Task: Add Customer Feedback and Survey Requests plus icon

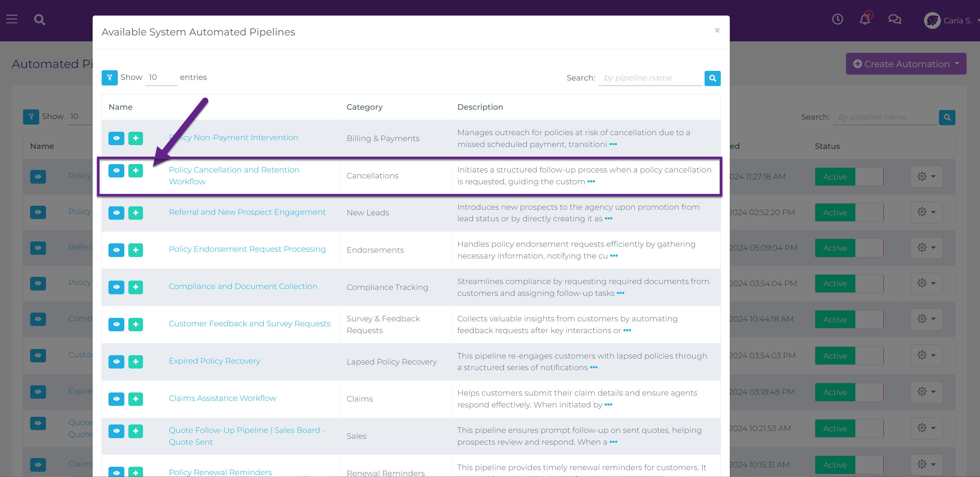Action: pyautogui.click(x=136, y=325)
